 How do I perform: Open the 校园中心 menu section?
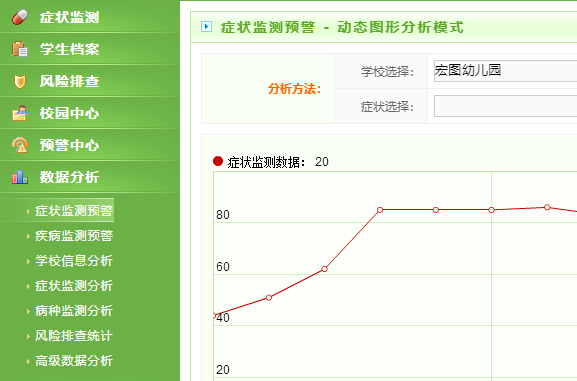pos(90,113)
